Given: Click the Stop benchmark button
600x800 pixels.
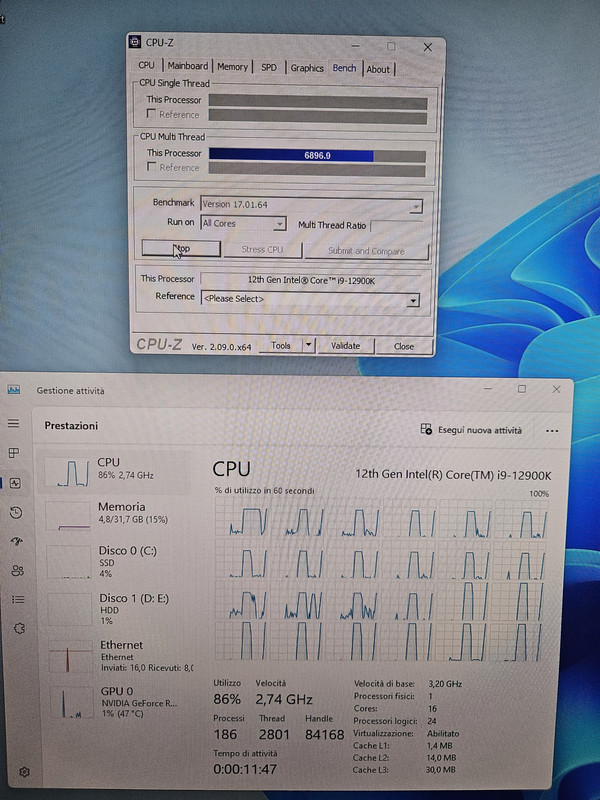Looking at the screenshot, I should pyautogui.click(x=181, y=249).
